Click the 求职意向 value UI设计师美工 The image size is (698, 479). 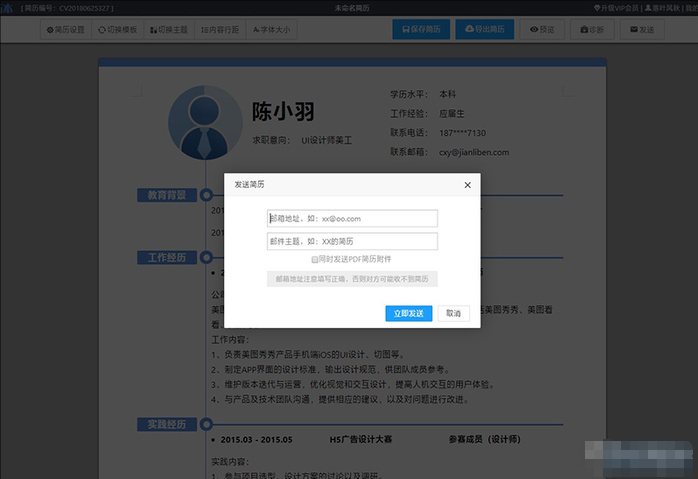(x=326, y=141)
